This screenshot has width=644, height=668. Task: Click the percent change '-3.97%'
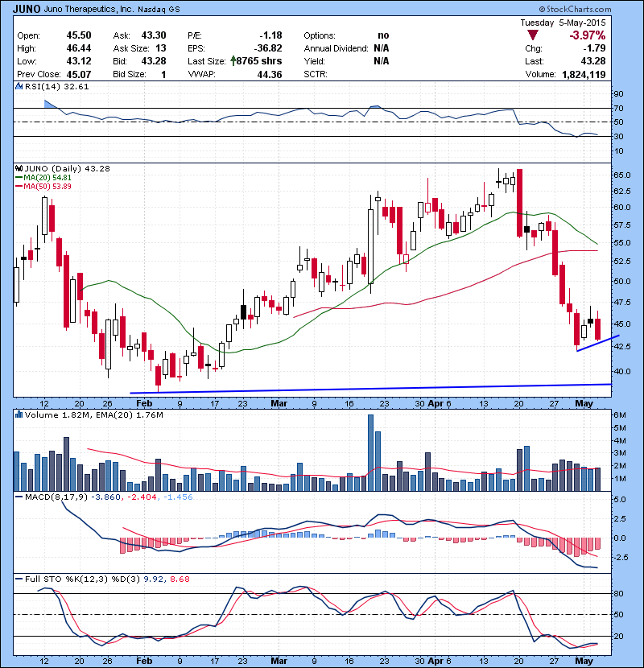click(588, 35)
